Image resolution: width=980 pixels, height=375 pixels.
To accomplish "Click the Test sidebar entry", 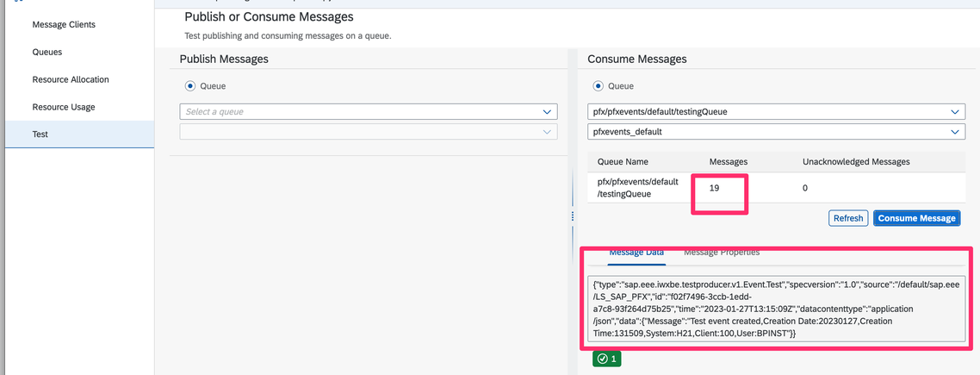I will 40,134.
